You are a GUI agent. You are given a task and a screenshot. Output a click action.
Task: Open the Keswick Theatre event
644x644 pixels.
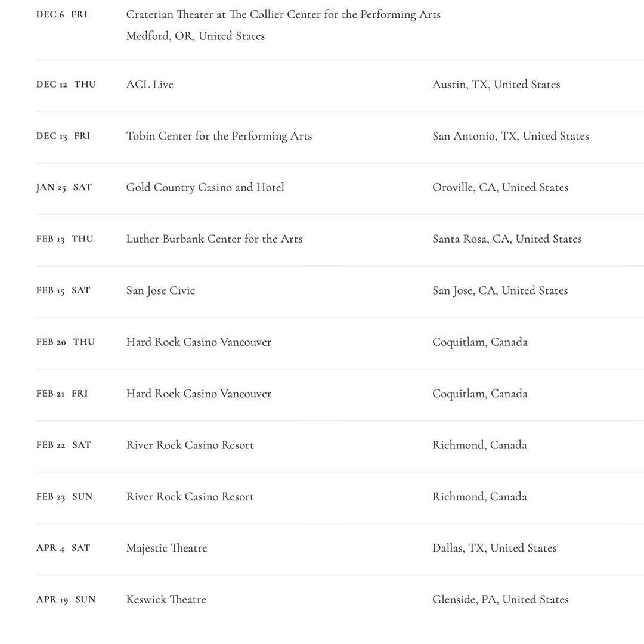tap(166, 600)
